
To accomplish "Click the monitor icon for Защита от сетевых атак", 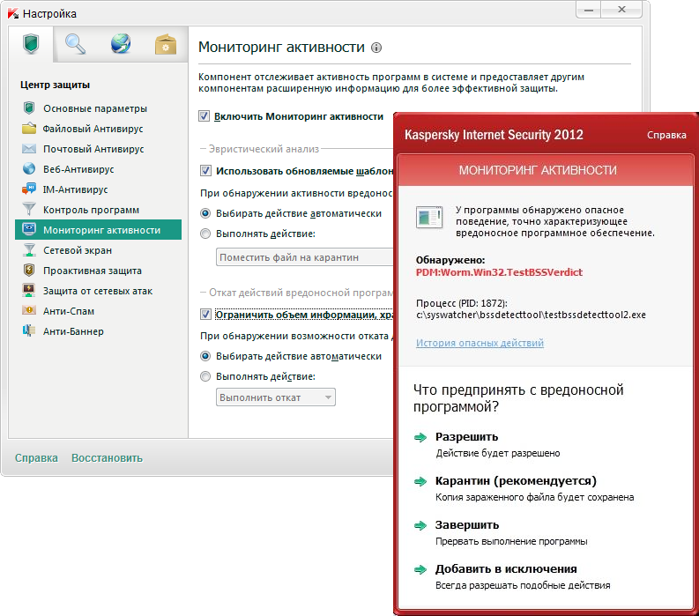I will 29,291.
